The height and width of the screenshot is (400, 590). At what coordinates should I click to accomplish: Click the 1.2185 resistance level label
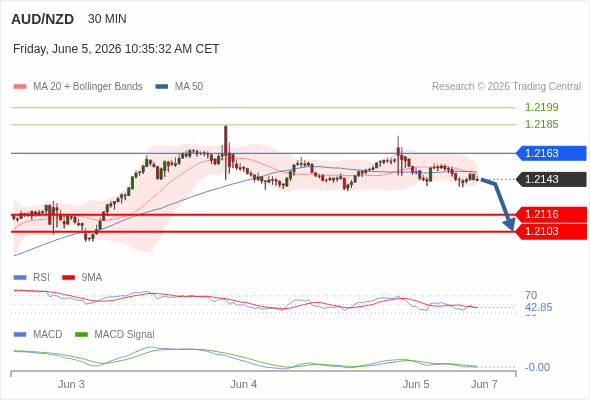click(x=541, y=124)
